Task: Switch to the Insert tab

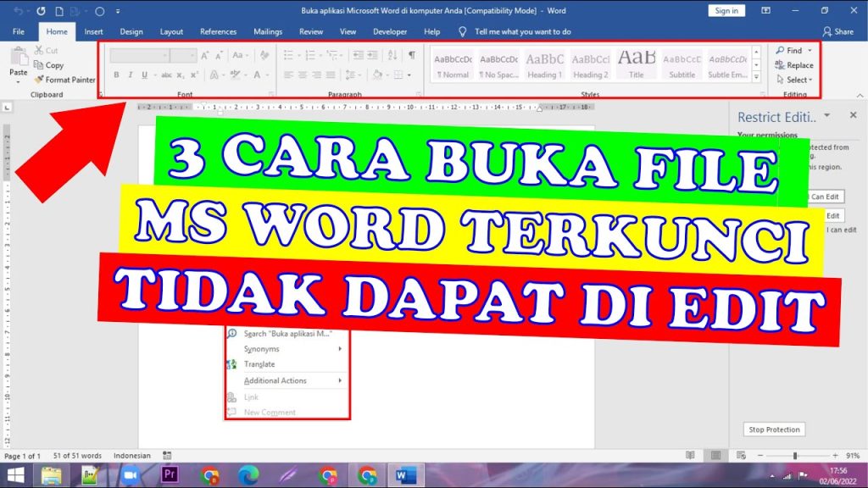Action: point(93,31)
